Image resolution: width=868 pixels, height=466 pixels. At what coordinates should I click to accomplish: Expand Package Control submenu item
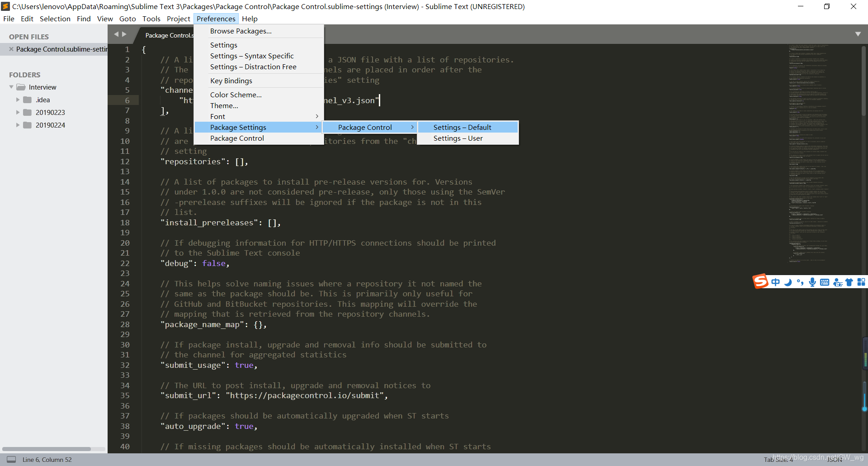pos(370,127)
